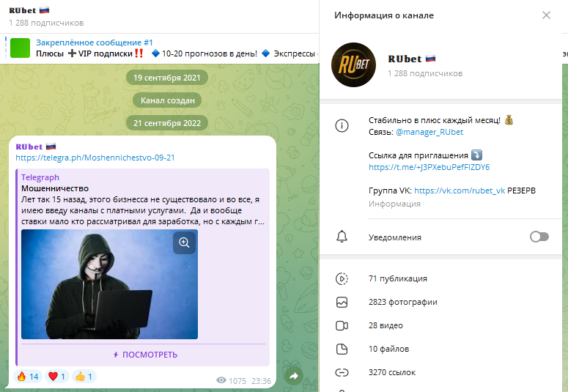Click the Ссылка для приглашения text
Image resolution: width=568 pixels, height=392 pixels.
(x=418, y=155)
